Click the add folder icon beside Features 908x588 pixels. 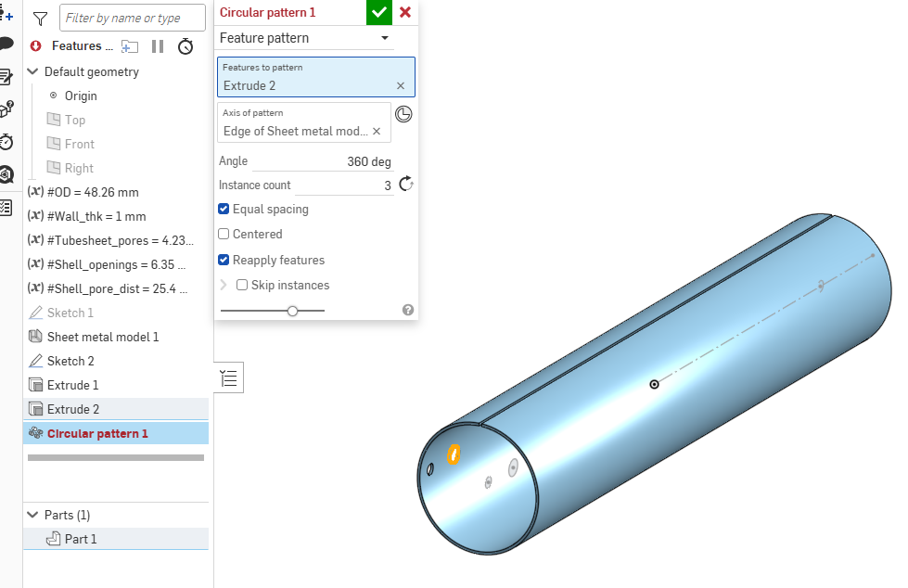pos(130,46)
